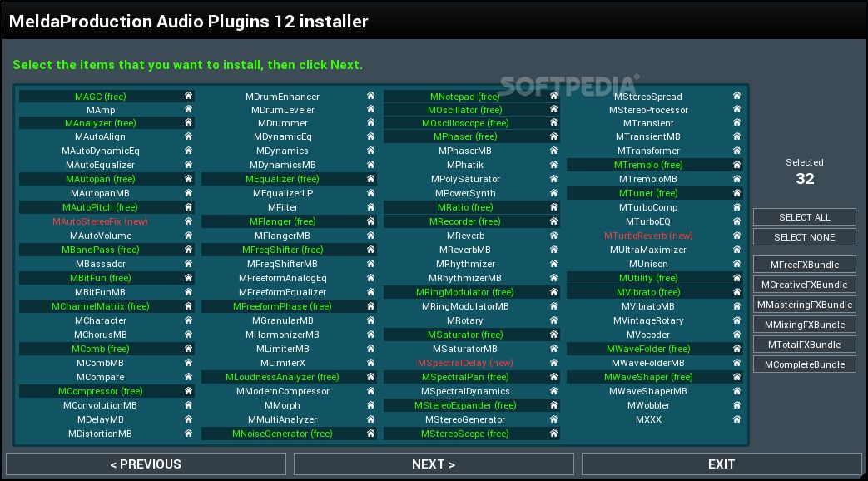Click the home icon beside MConvolutionMB

[188, 405]
